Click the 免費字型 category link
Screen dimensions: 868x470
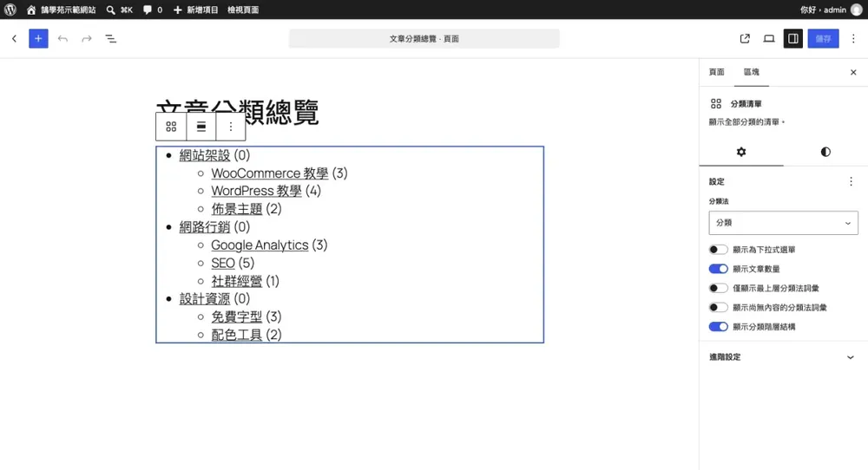tap(236, 317)
